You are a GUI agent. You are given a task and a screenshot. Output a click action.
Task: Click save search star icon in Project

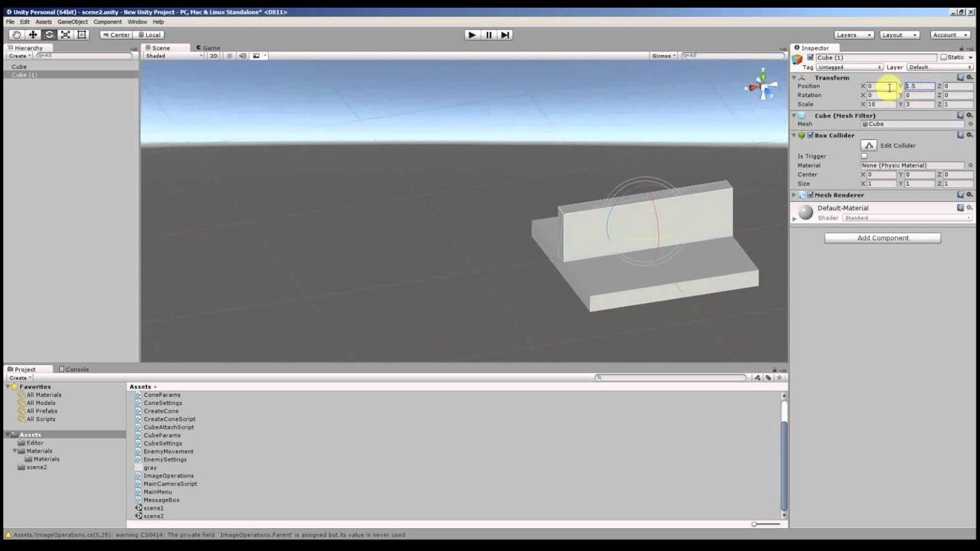point(779,377)
